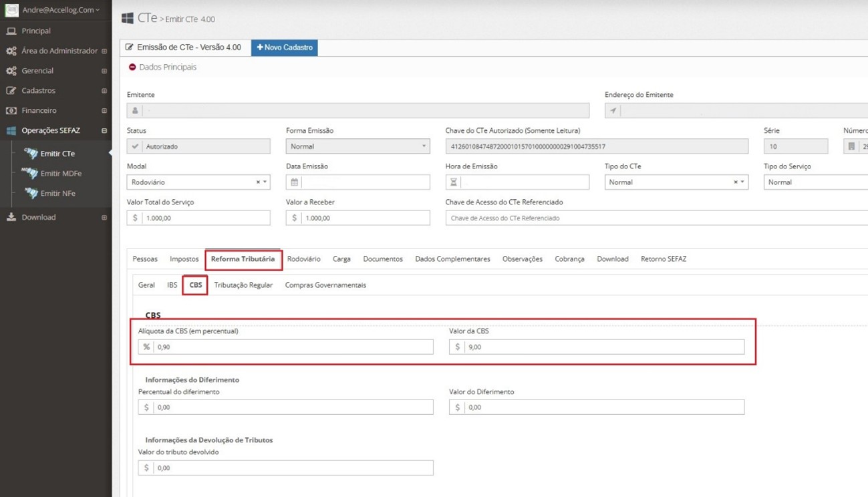Click the Principal laptop icon in sidebar
Viewport: 868px width, 497px height.
tap(11, 31)
